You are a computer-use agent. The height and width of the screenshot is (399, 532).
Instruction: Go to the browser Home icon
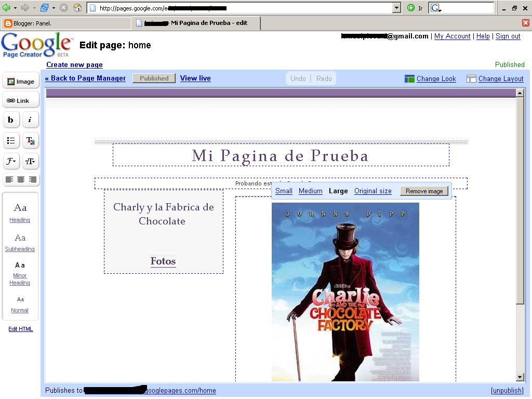78,7
